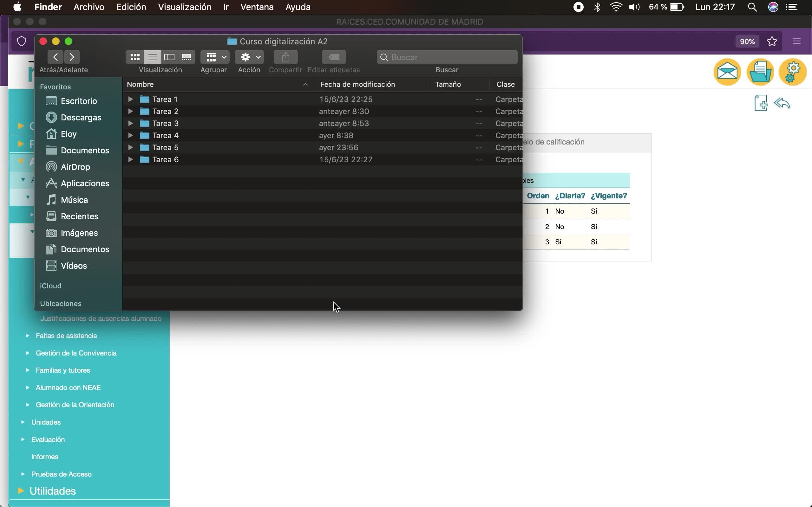
Task: Open the AirDrop sidebar item
Action: tap(75, 167)
